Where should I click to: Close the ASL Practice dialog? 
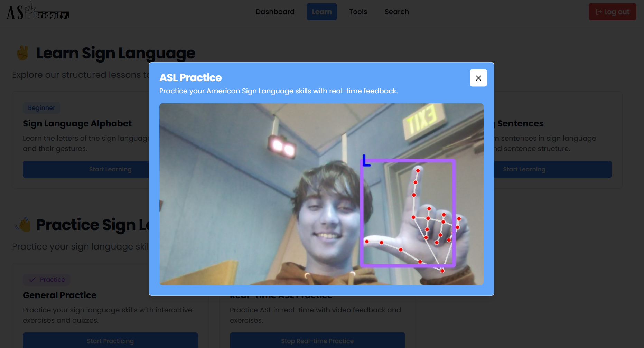click(x=478, y=78)
